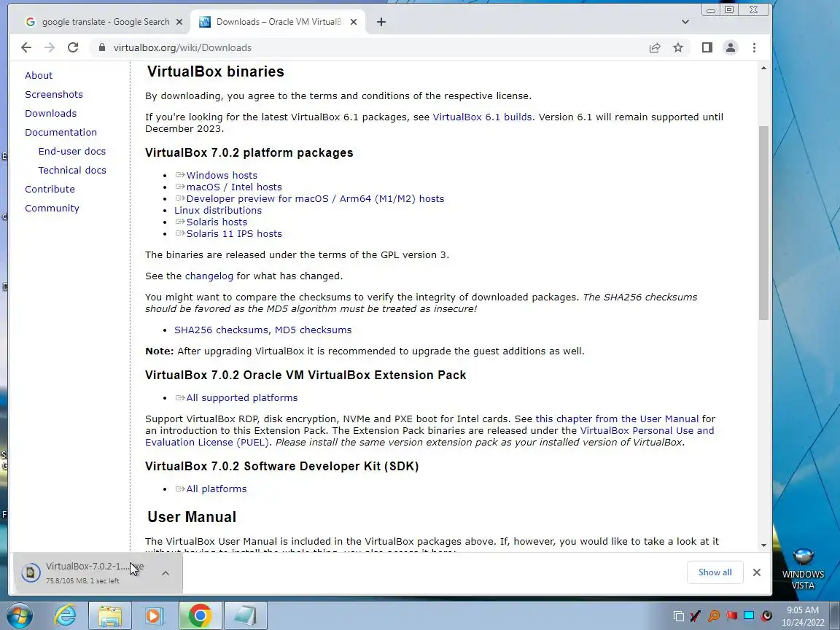The height and width of the screenshot is (630, 840).
Task: Download the Solaris hosts package
Action: [217, 222]
